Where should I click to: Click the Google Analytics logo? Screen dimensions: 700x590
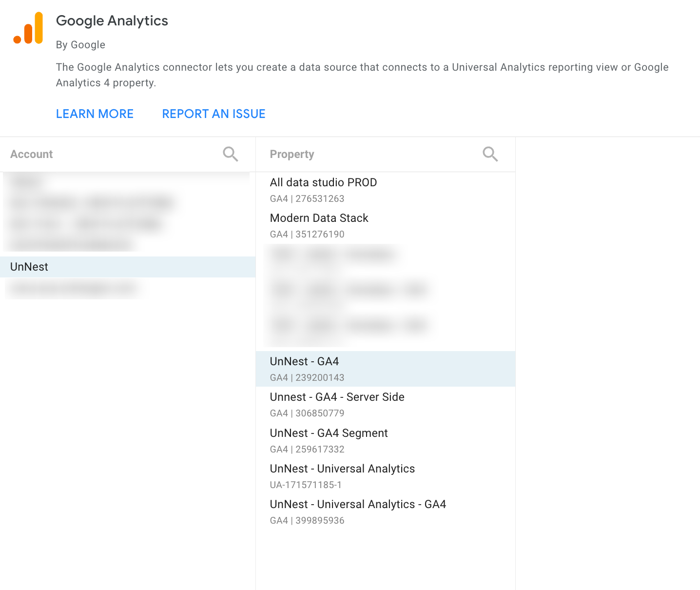coord(28,28)
